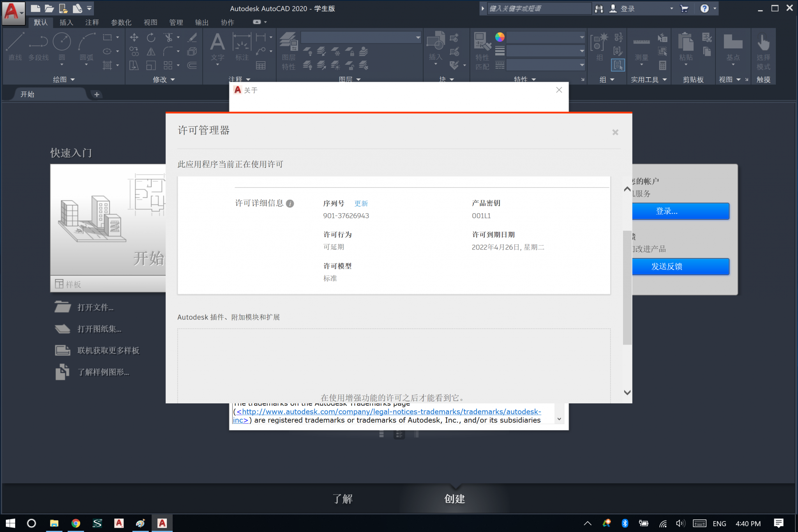
Task: Click the Update (更新) serial number link
Action: point(361,203)
